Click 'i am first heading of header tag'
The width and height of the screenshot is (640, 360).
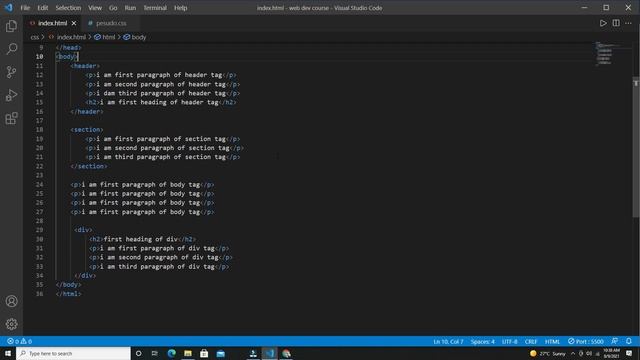coord(159,102)
